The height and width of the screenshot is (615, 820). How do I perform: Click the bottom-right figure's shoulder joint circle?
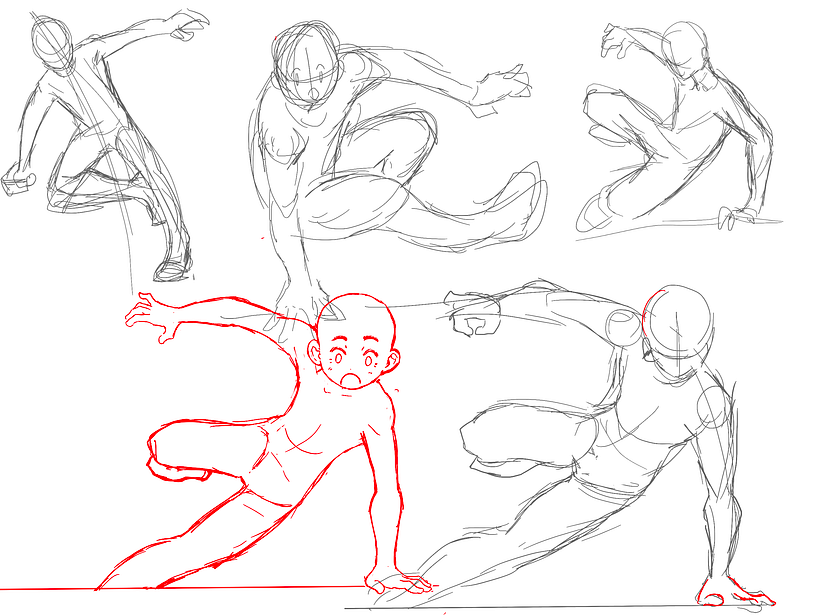coord(623,327)
